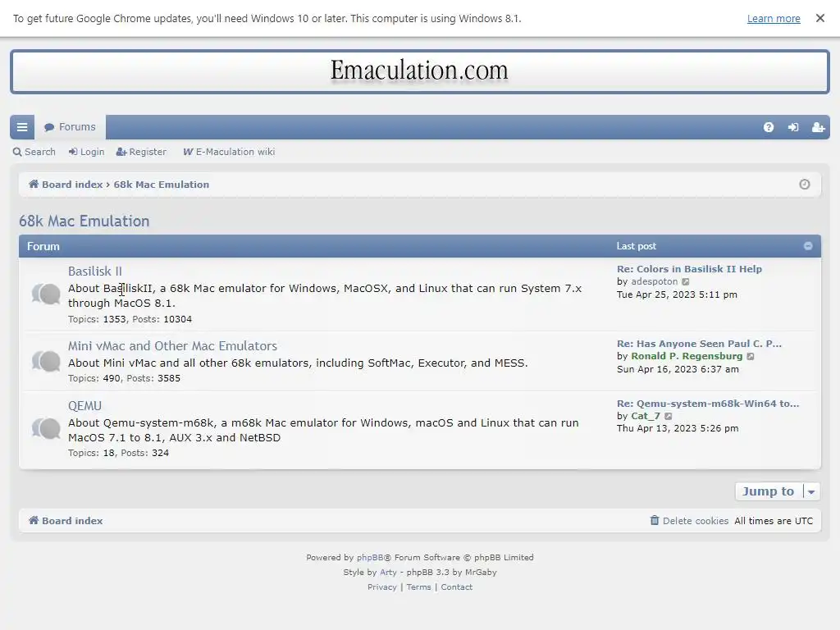This screenshot has width=840, height=630.
Task: Open Mini vMac and Other Mac Emulators forum
Action: pos(172,346)
